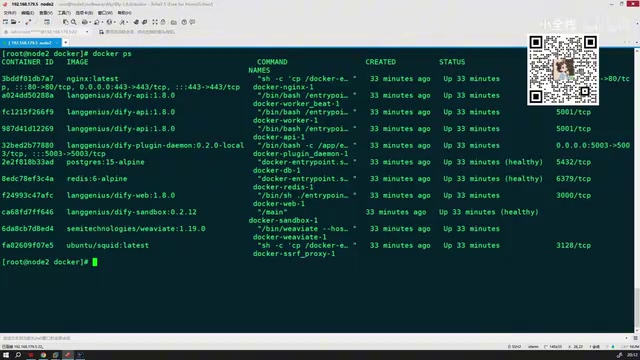
Task: Click the Xshell taskbar icon
Action: point(68,355)
